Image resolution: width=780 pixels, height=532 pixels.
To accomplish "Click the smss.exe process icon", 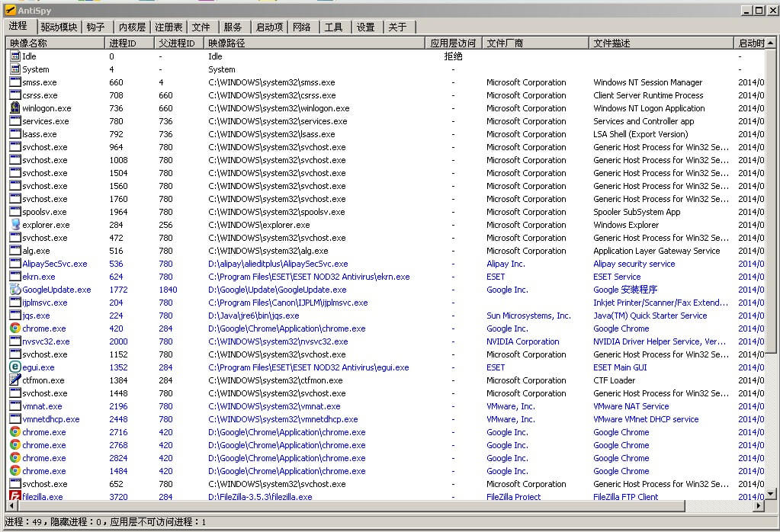I will (15, 82).
